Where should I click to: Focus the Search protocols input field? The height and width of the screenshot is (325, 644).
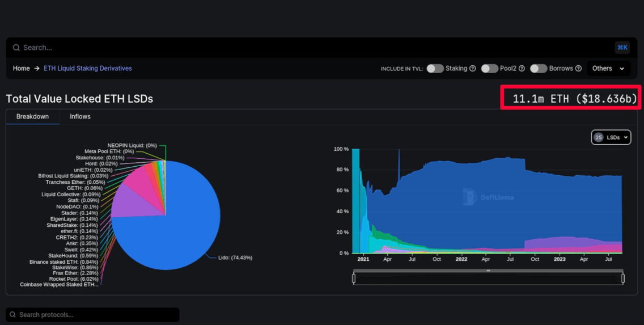[x=92, y=315]
